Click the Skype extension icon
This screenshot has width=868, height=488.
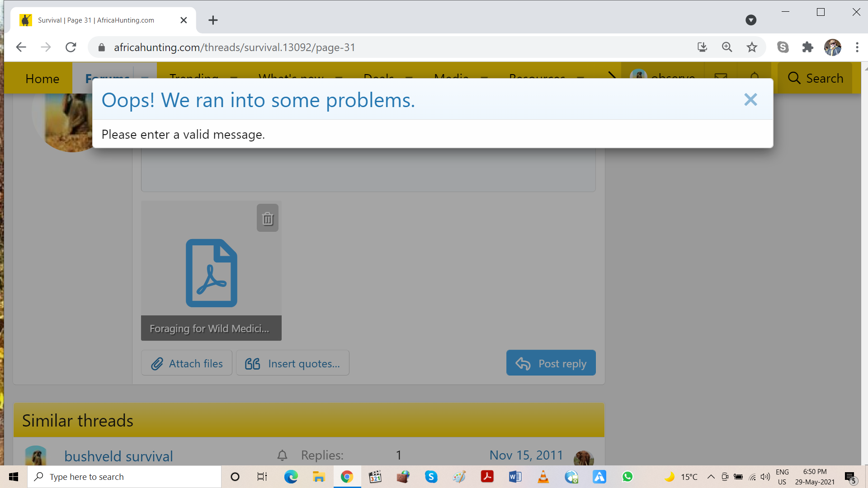(x=783, y=47)
